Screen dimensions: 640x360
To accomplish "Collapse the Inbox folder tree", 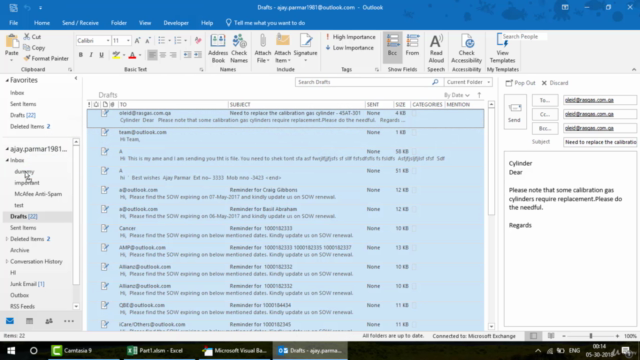I will pyautogui.click(x=7, y=160).
